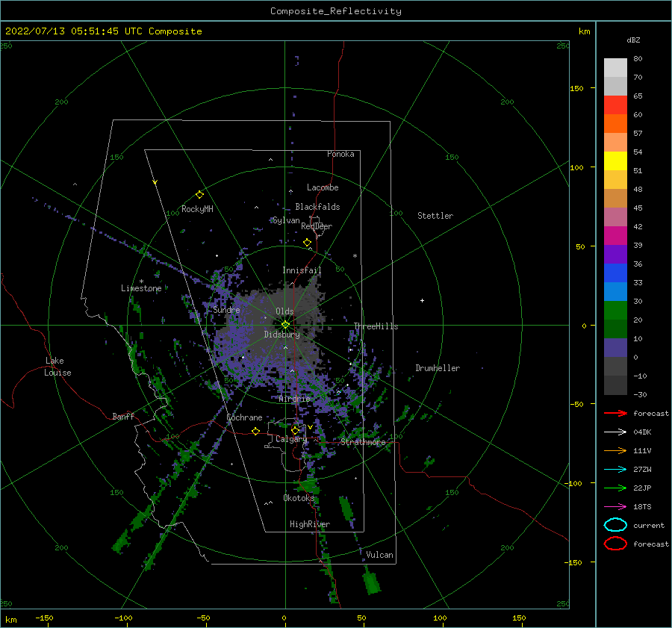The width and height of the screenshot is (672, 628).
Task: Click the Cochrane city label
Action: tap(244, 417)
